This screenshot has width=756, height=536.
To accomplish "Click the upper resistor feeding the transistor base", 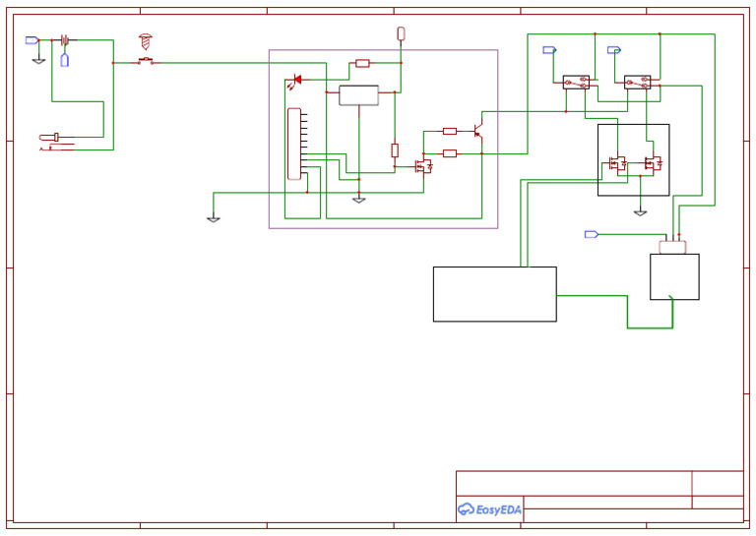I will [x=449, y=131].
